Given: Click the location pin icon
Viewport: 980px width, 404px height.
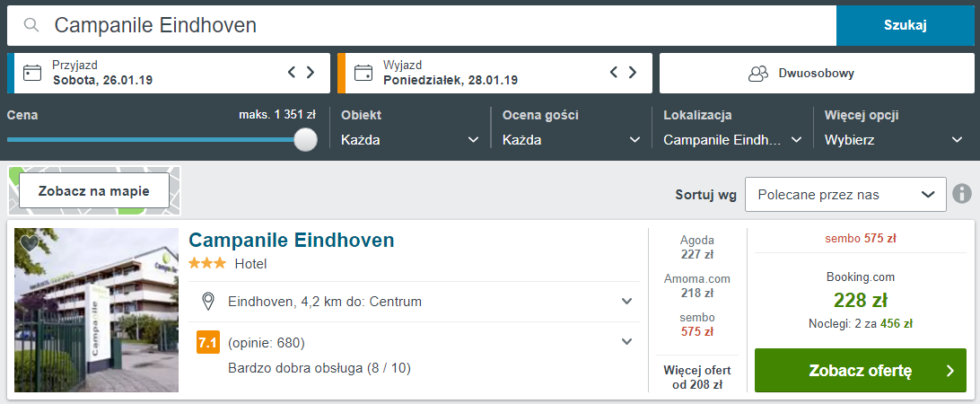Looking at the screenshot, I should coord(208,301).
